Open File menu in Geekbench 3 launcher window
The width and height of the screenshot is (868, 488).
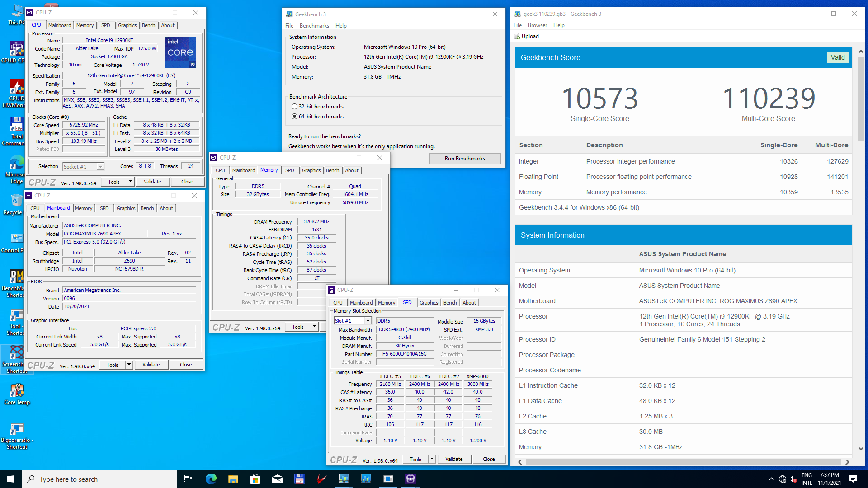click(289, 26)
